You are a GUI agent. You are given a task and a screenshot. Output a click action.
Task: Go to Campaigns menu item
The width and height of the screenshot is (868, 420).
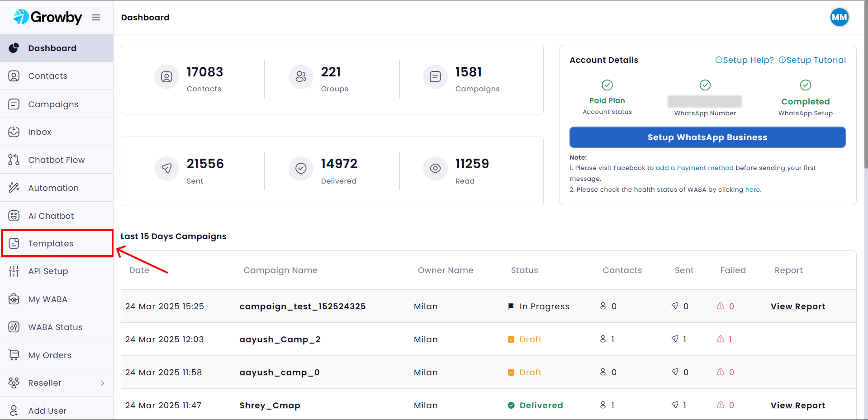coord(53,104)
